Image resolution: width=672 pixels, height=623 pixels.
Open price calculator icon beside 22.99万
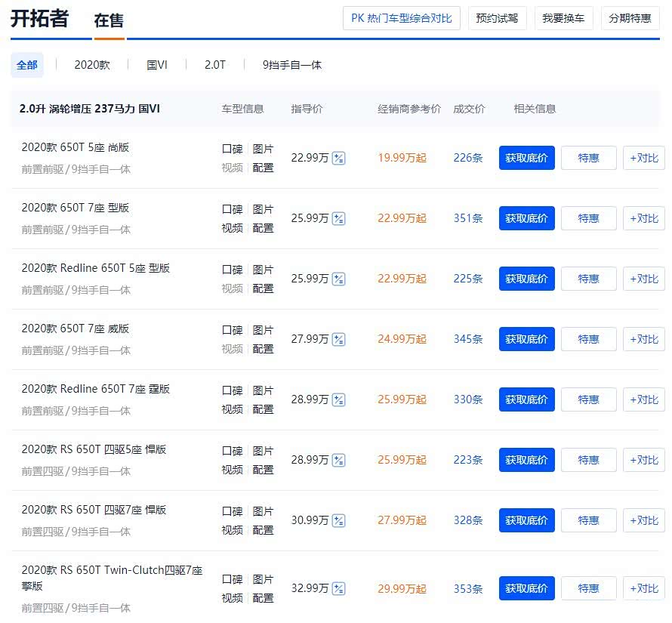[x=338, y=159]
